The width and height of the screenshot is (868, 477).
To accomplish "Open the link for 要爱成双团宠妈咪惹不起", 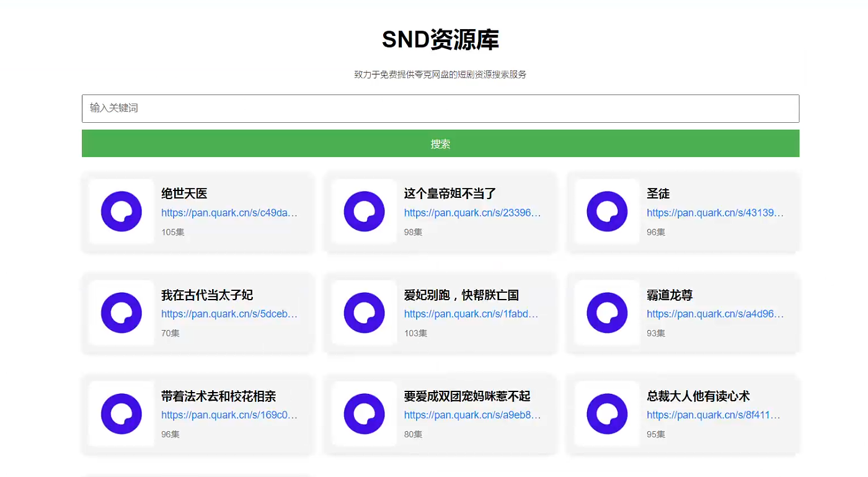I will point(472,415).
